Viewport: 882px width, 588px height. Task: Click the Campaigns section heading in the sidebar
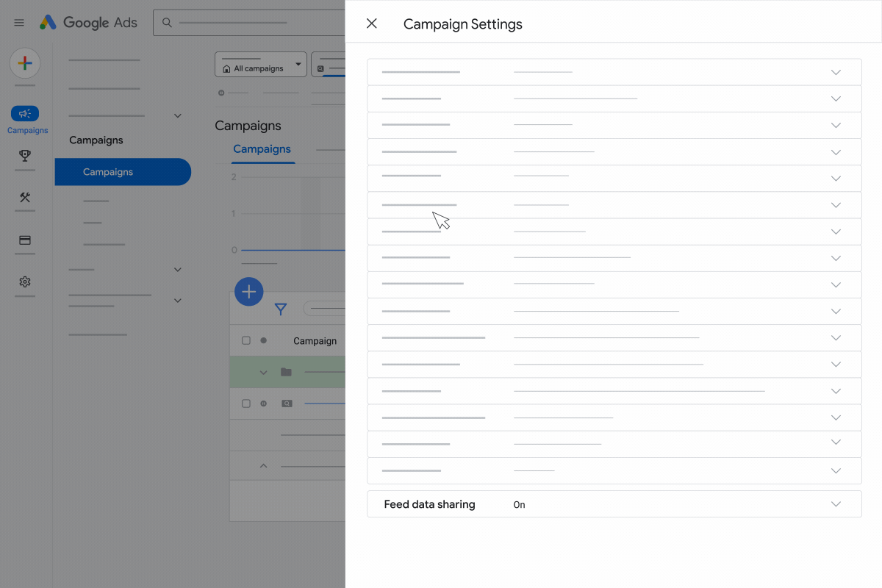click(x=96, y=140)
